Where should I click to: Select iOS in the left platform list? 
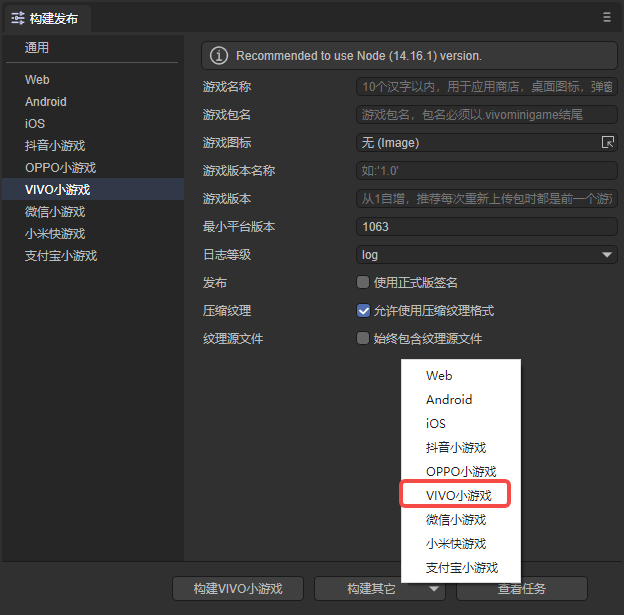(x=93, y=123)
